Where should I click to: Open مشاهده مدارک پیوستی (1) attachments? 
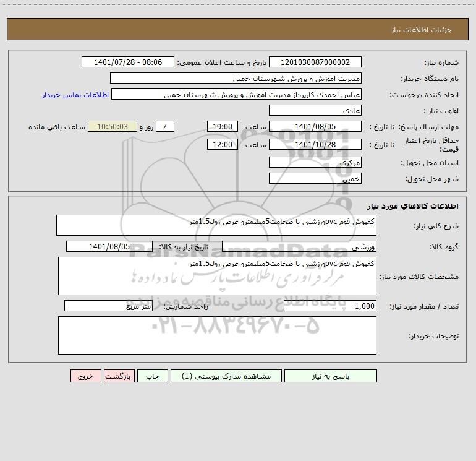coord(226,376)
